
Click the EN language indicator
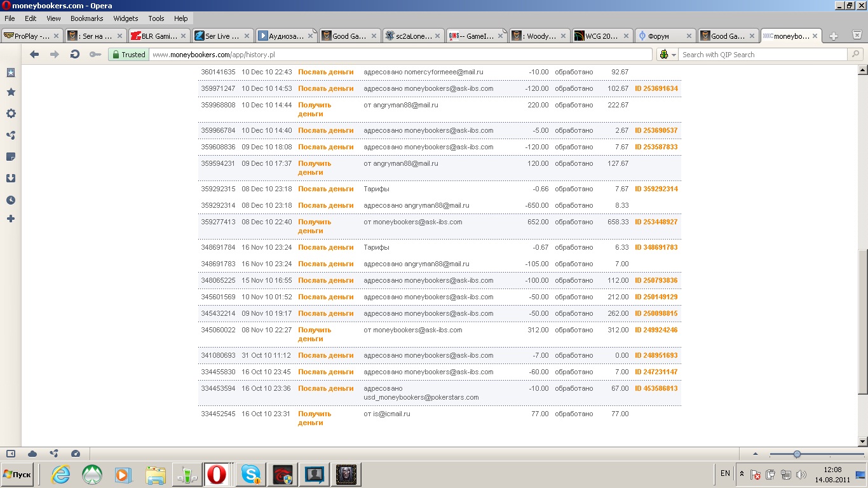(725, 473)
